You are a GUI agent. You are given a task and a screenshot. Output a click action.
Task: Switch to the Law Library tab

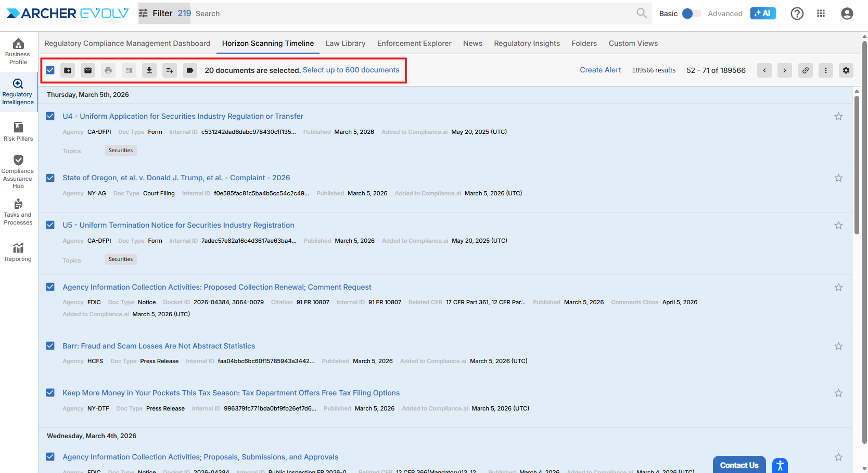pos(345,43)
